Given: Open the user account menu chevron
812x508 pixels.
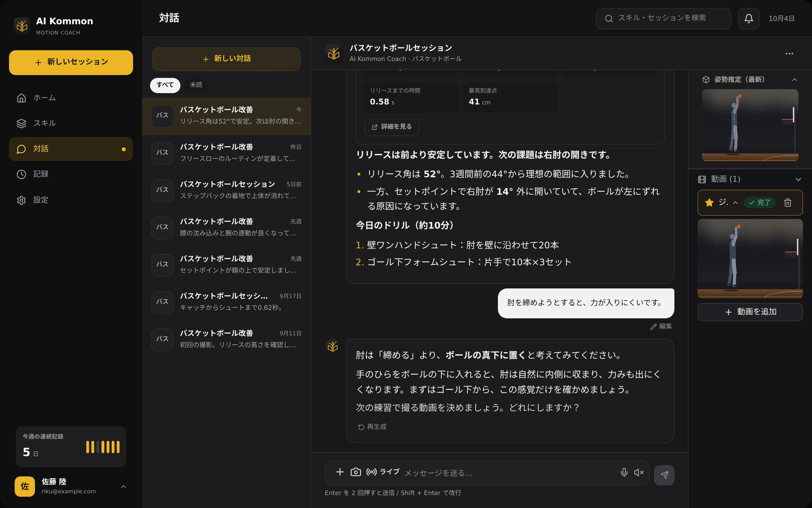Looking at the screenshot, I should tap(123, 486).
